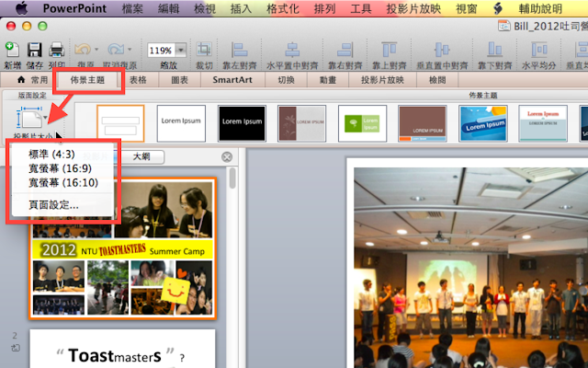Open the 檔案 menu
This screenshot has width=588, height=368.
click(132, 8)
